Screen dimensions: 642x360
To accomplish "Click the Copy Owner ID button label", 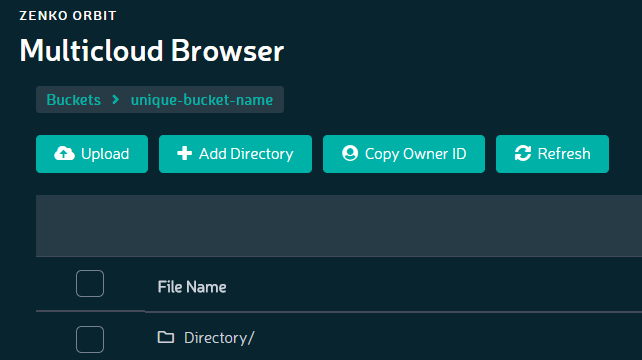I will [416, 154].
